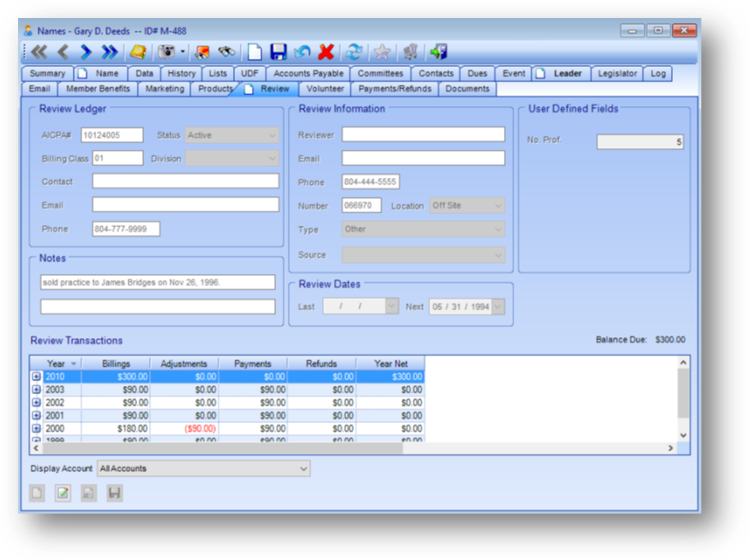Viewport: 749px width, 560px height.
Task: Click the Refunds column header
Action: (322, 364)
